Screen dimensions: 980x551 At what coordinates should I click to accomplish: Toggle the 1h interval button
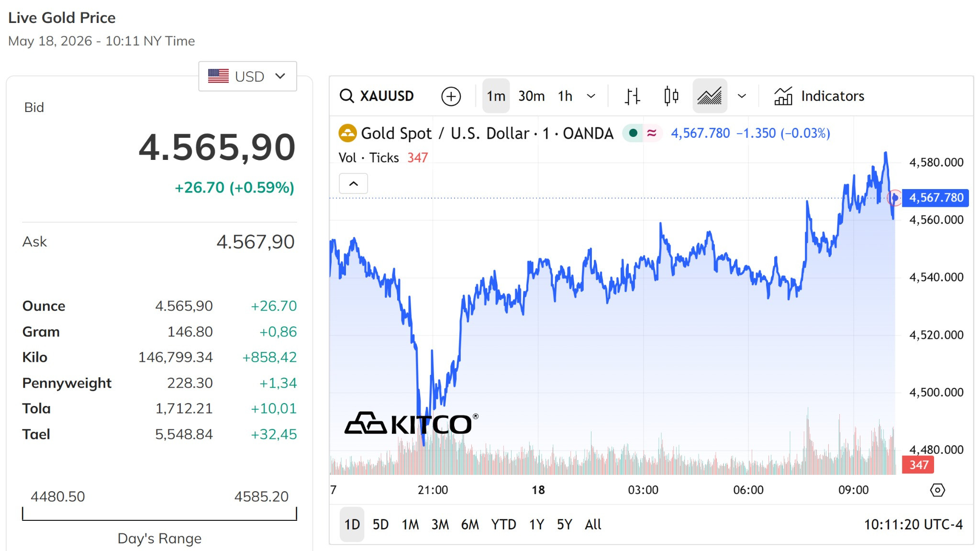click(x=565, y=96)
